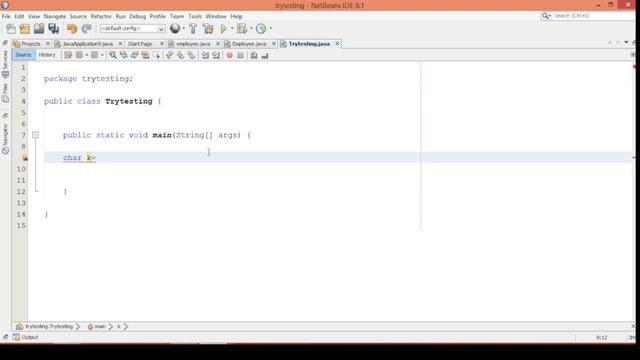Toggle Rectangular Selection mode
Image resolution: width=640 pixels, height=360 pixels.
[156, 55]
